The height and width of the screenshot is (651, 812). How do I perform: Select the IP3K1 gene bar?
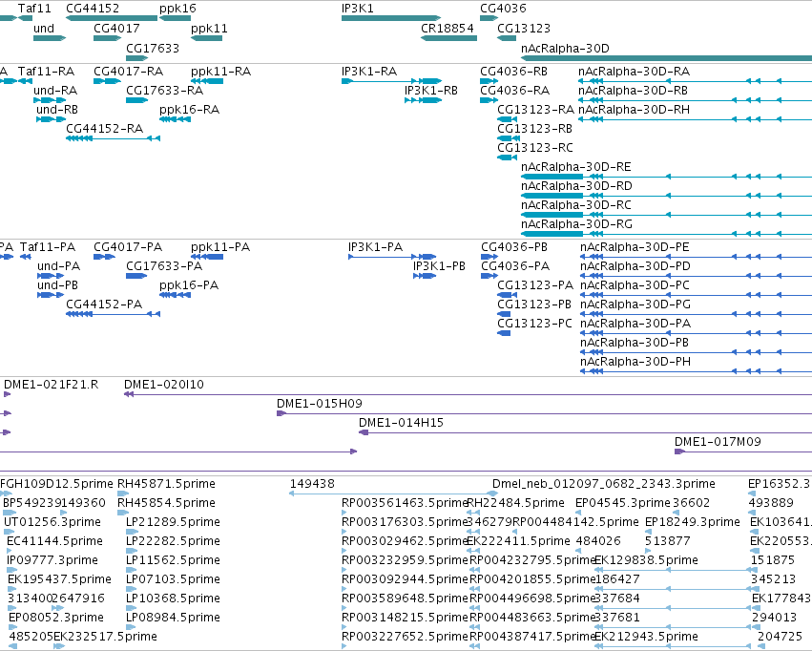pyautogui.click(x=391, y=19)
